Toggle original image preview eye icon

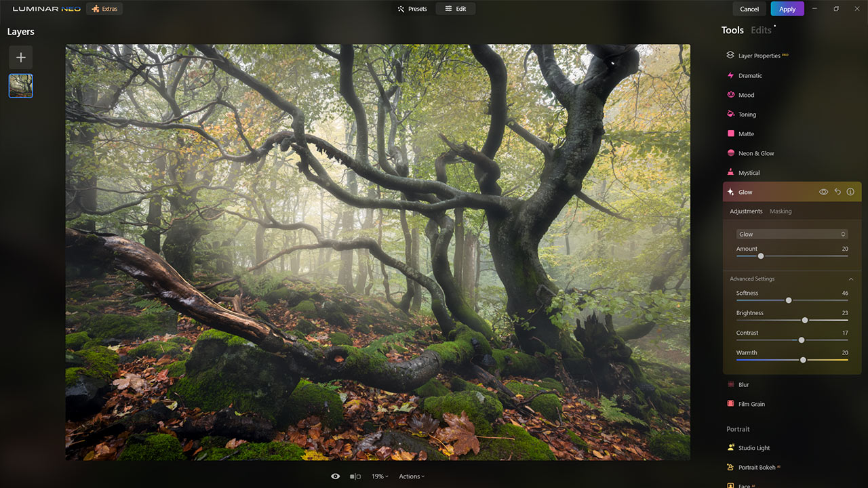(335, 476)
